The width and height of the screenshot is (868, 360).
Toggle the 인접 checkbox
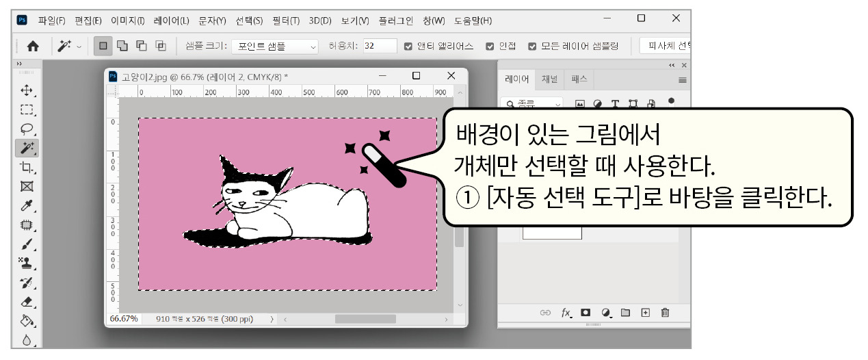[490, 47]
